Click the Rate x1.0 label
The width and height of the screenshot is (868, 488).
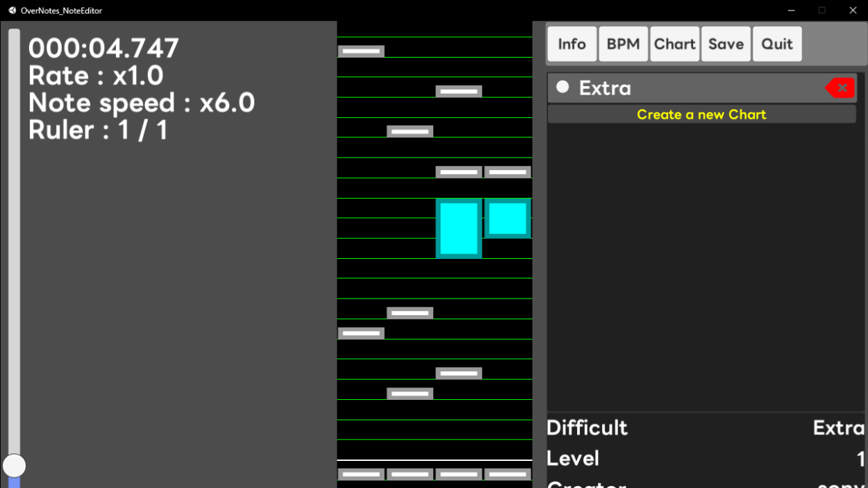96,76
